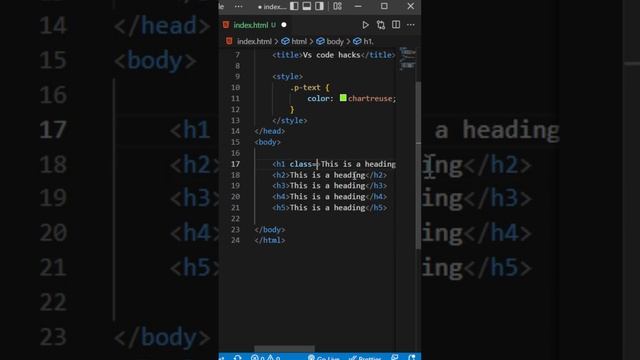Click the HTML file icon in the breadcrumb

(229, 41)
